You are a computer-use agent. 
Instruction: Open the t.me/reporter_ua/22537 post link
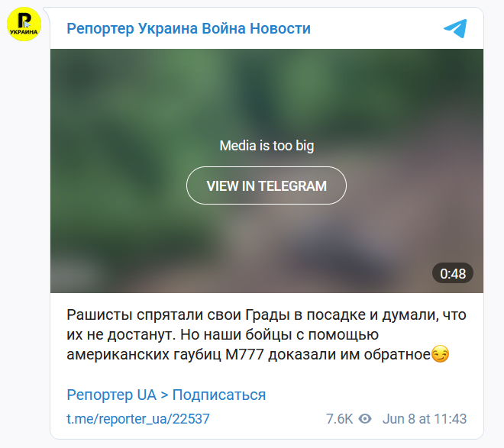point(138,419)
